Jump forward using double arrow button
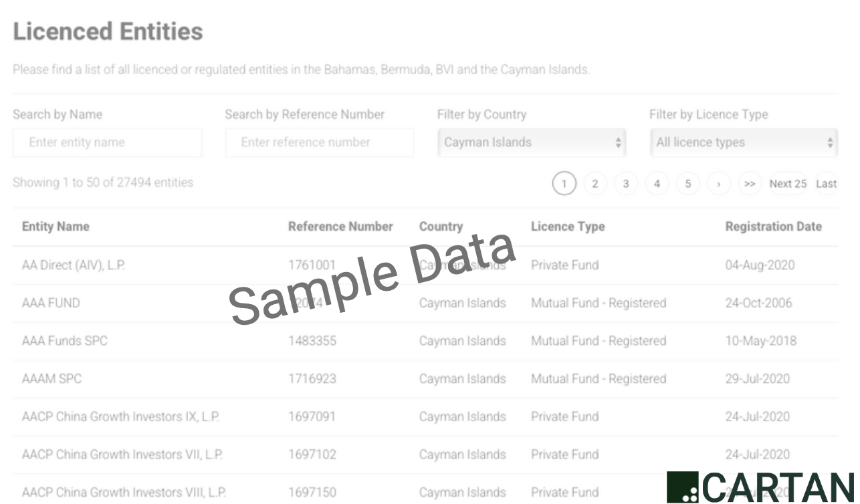Image resolution: width=860 pixels, height=504 pixels. [750, 184]
